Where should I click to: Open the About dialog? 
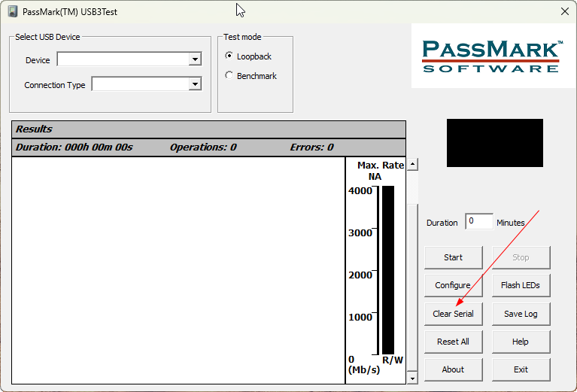pyautogui.click(x=453, y=369)
